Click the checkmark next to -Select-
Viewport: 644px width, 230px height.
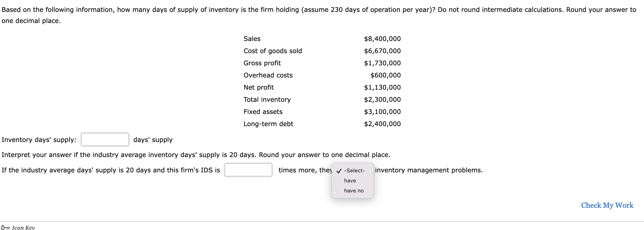click(339, 171)
